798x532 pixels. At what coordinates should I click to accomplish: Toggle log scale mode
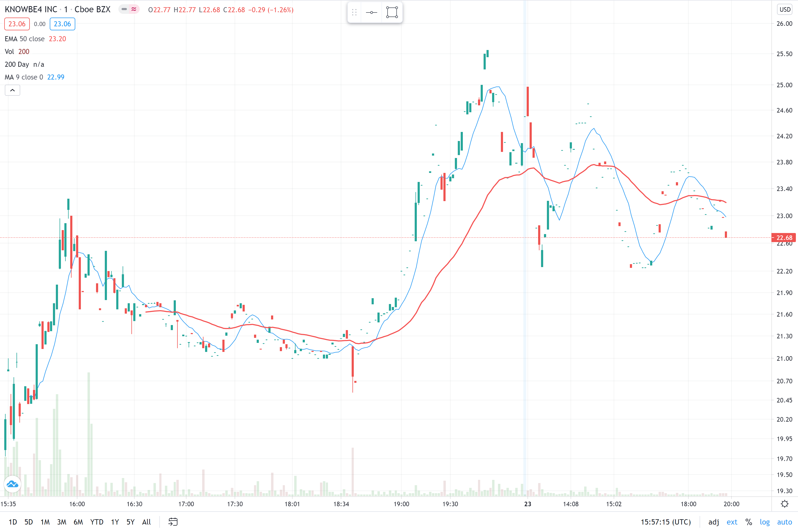click(x=764, y=522)
